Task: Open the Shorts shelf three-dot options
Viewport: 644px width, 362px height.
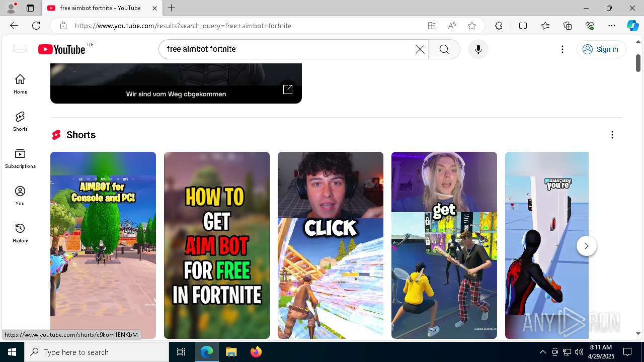Action: [x=612, y=135]
